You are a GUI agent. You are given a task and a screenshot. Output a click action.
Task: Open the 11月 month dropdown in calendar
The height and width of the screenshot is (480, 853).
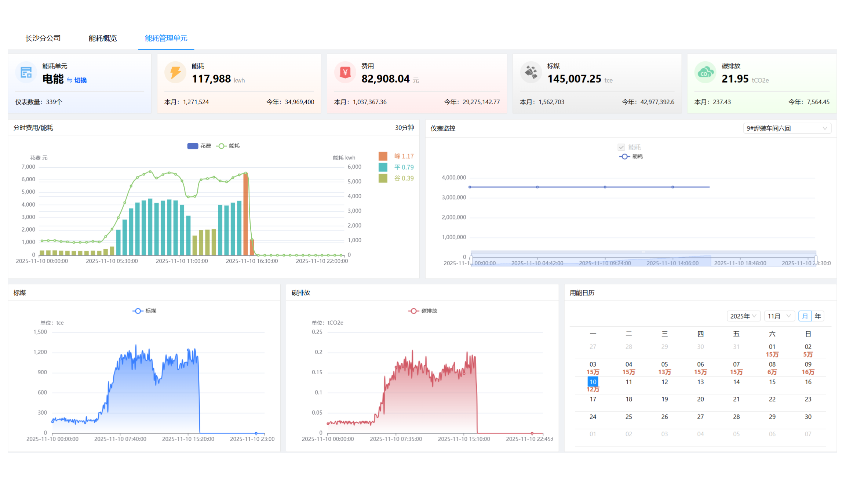pos(778,316)
